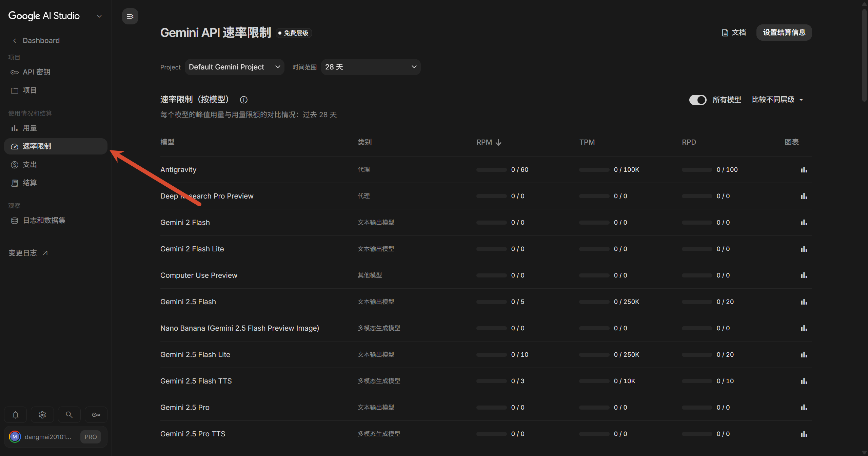The width and height of the screenshot is (868, 456).
Task: Toggle the 所有模型 switch
Action: pos(698,100)
